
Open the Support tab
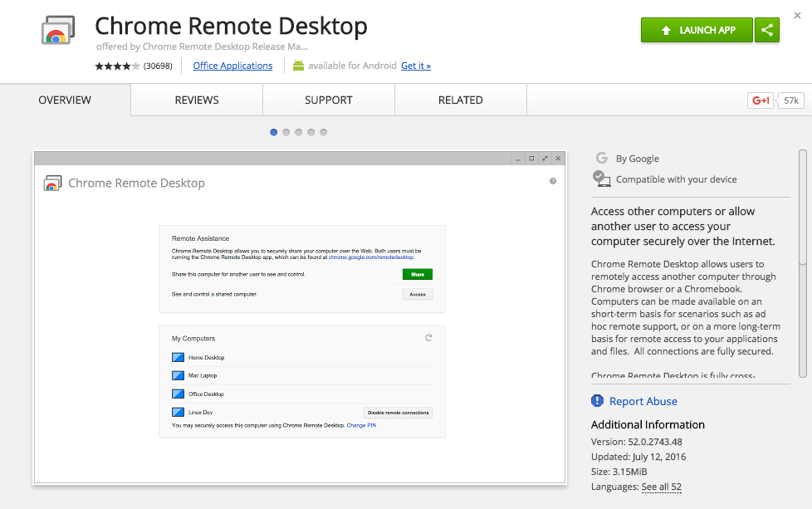tap(329, 100)
